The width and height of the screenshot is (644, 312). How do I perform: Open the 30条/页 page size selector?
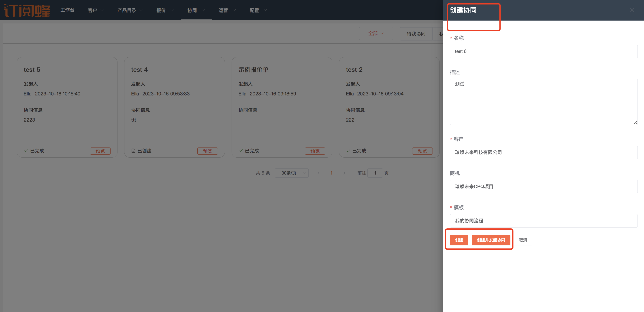292,173
